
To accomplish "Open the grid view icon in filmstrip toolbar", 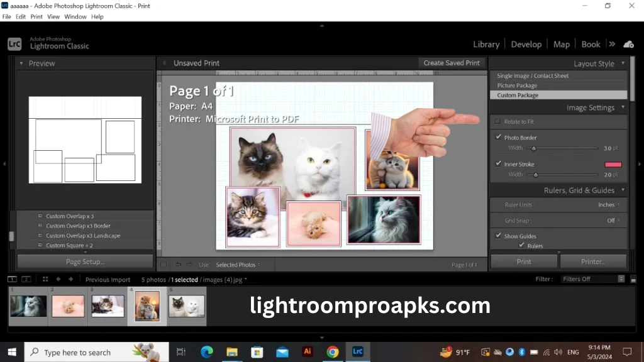I will [45, 278].
